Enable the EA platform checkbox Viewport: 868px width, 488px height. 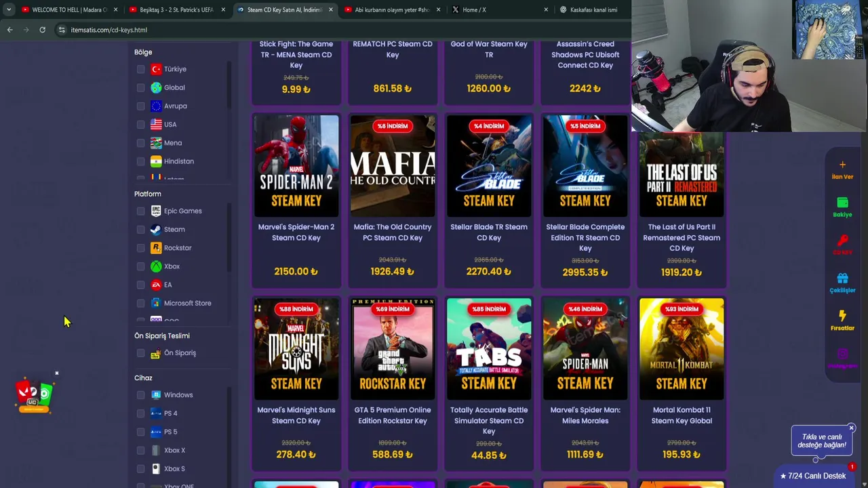click(x=140, y=285)
